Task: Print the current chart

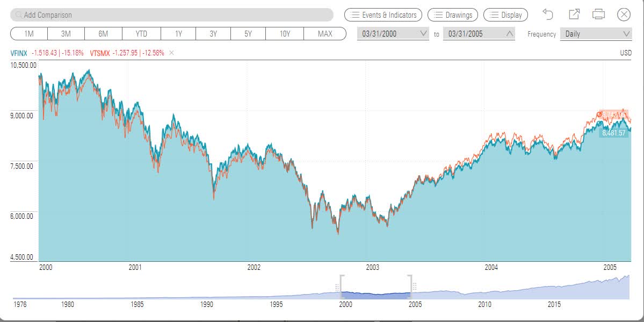Action: tap(599, 15)
